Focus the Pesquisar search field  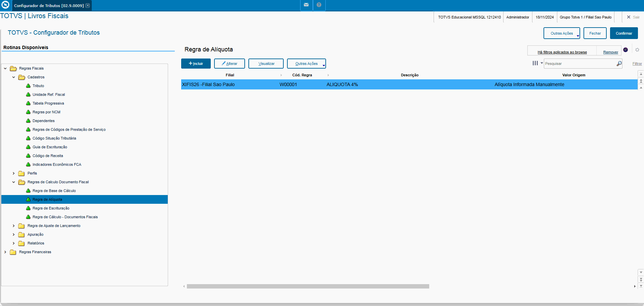580,64
